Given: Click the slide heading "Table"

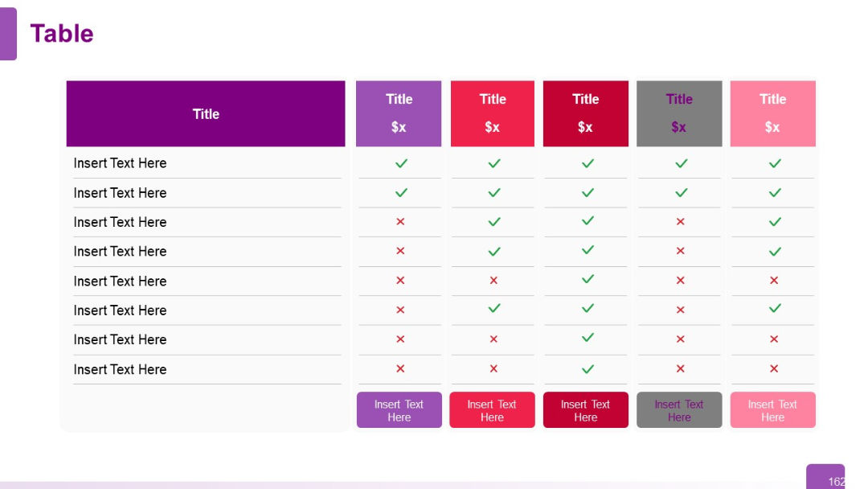Looking at the screenshot, I should pyautogui.click(x=61, y=34).
